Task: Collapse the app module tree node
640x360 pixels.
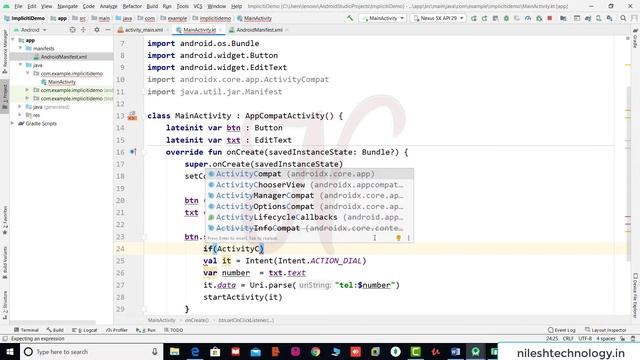Action: pyautogui.click(x=13, y=40)
